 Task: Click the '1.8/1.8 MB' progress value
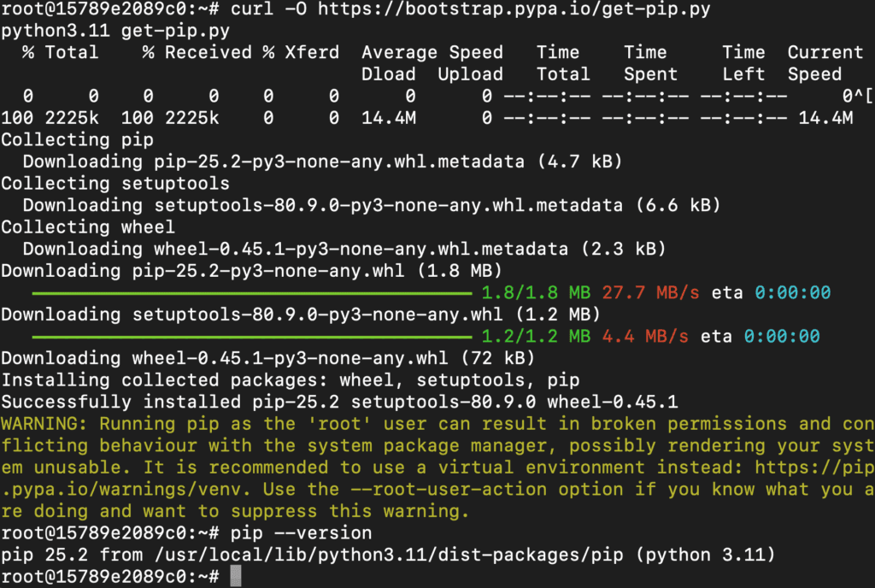tap(536, 292)
